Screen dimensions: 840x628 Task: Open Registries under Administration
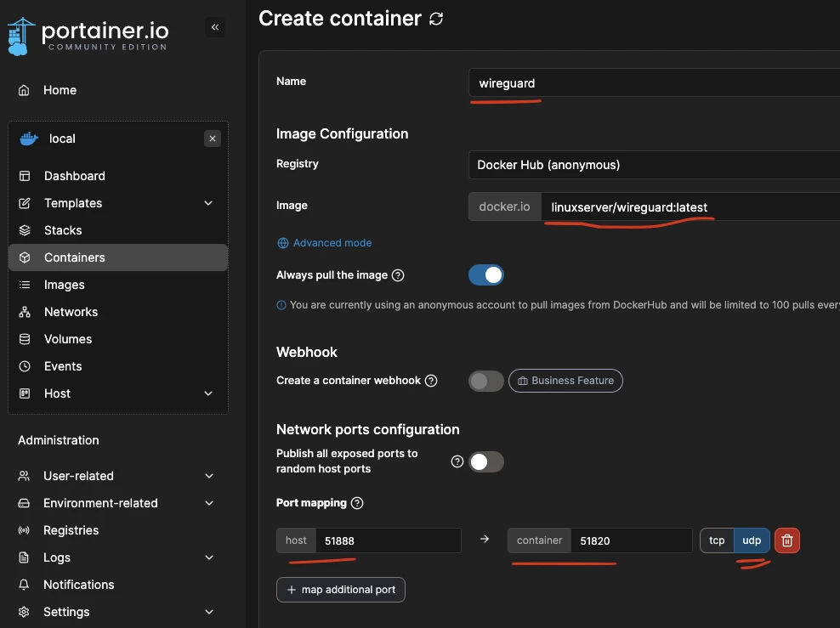tap(72, 530)
